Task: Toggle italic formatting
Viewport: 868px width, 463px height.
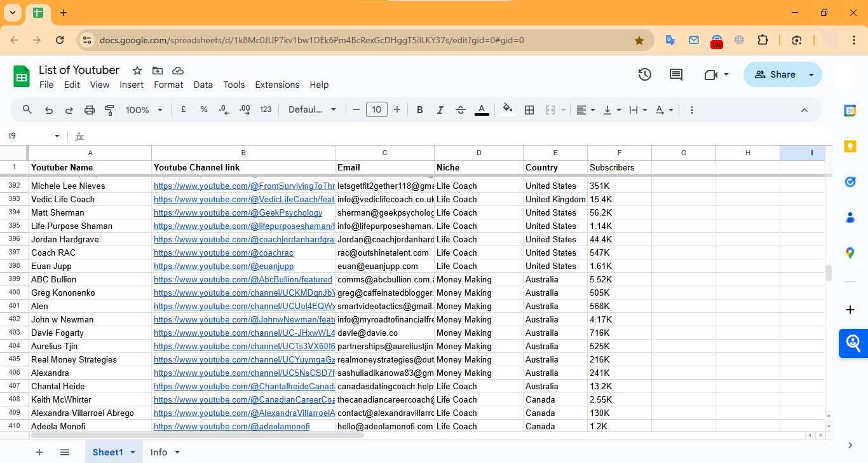Action: coord(440,110)
